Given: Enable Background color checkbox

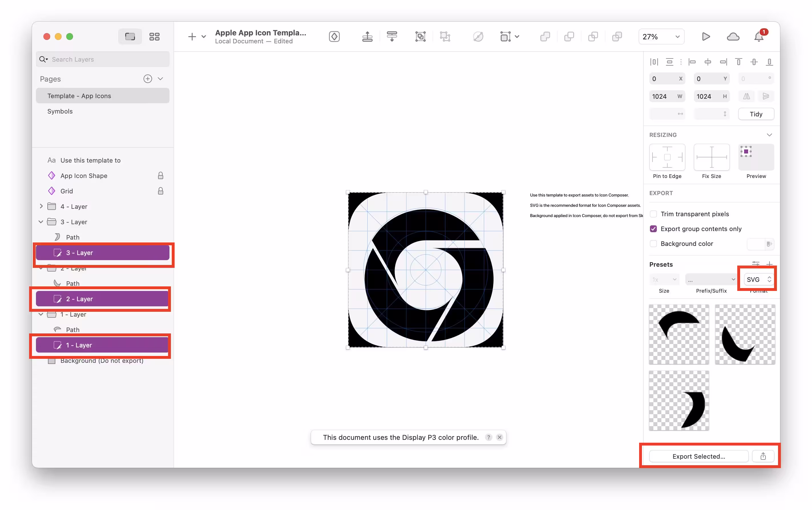Looking at the screenshot, I should pyautogui.click(x=653, y=243).
